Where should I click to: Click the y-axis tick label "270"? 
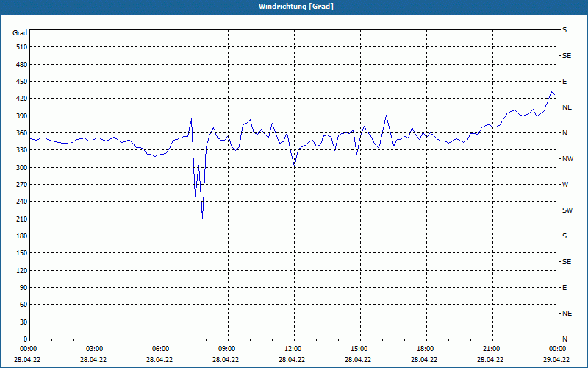(x=22, y=185)
